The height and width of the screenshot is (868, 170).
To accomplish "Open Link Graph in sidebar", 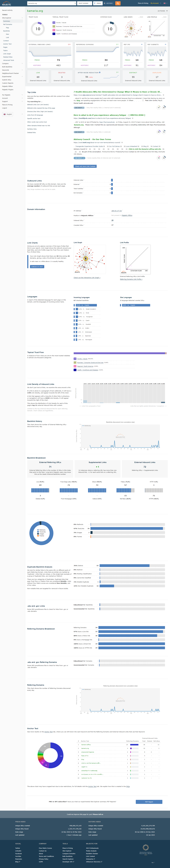I will (x=7, y=54).
